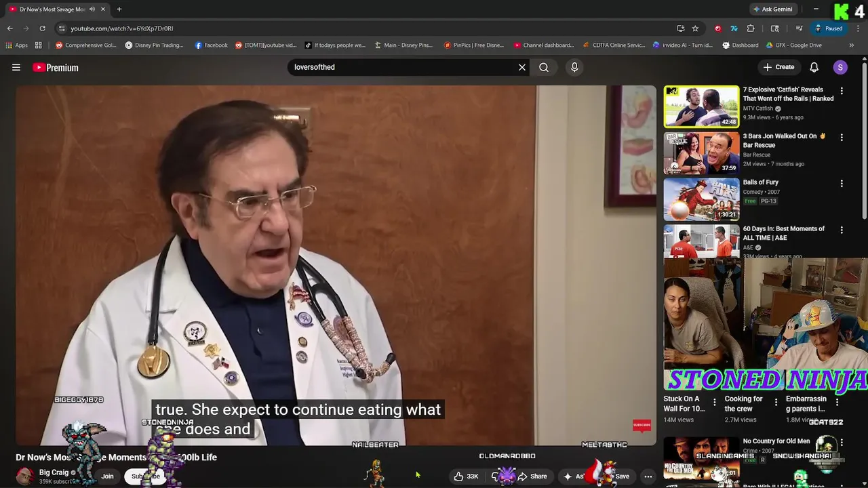Open the Cooking for the crew short
868x488 pixels.
tap(743, 403)
